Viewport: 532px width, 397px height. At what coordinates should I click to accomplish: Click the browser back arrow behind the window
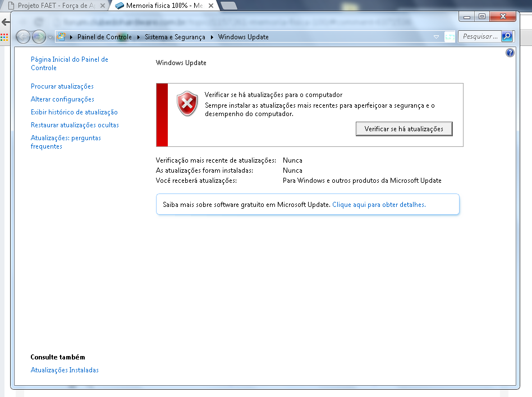point(6,22)
